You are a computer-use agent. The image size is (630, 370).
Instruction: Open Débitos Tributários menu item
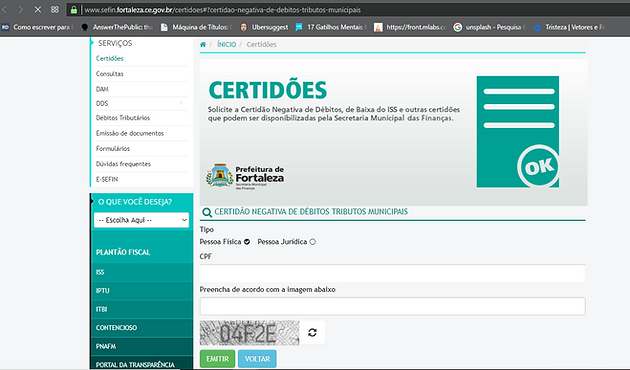click(x=123, y=118)
